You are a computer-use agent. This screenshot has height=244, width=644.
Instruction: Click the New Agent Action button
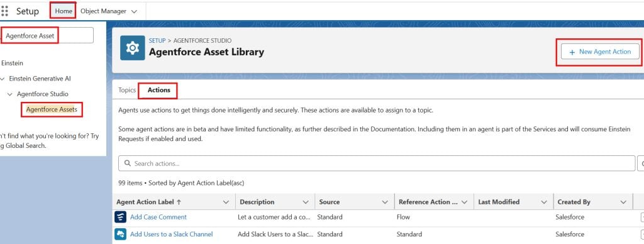point(600,52)
